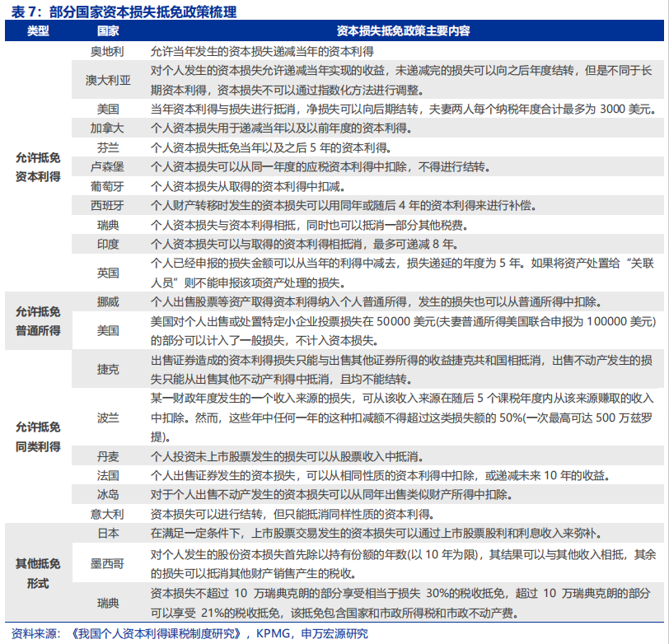Click the category label 允许抵免同类利得
Screen dimensions: 669x644
pos(38,436)
